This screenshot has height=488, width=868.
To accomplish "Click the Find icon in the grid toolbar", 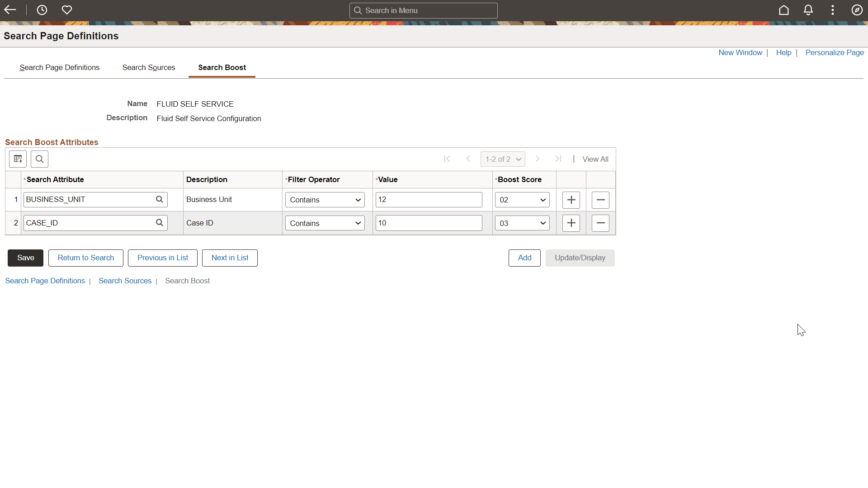I will point(39,159).
